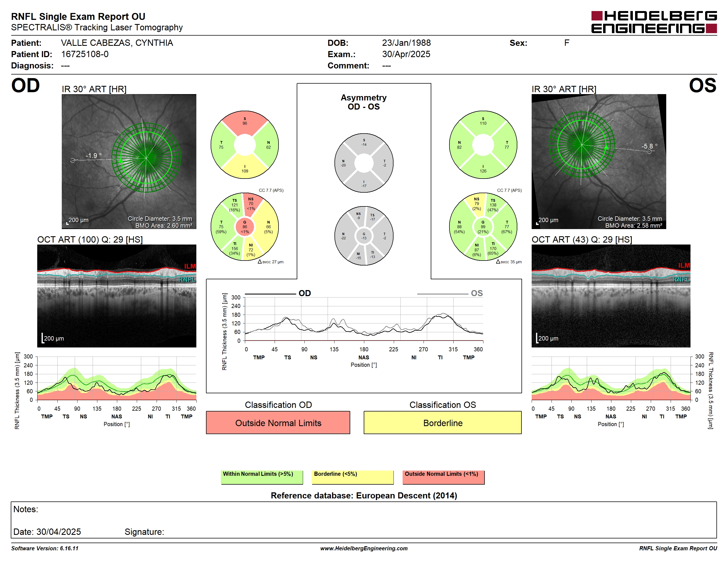Open the www.HeidelbergEngineering.com link
Image resolution: width=728 pixels, height=563 pixels.
point(364,548)
